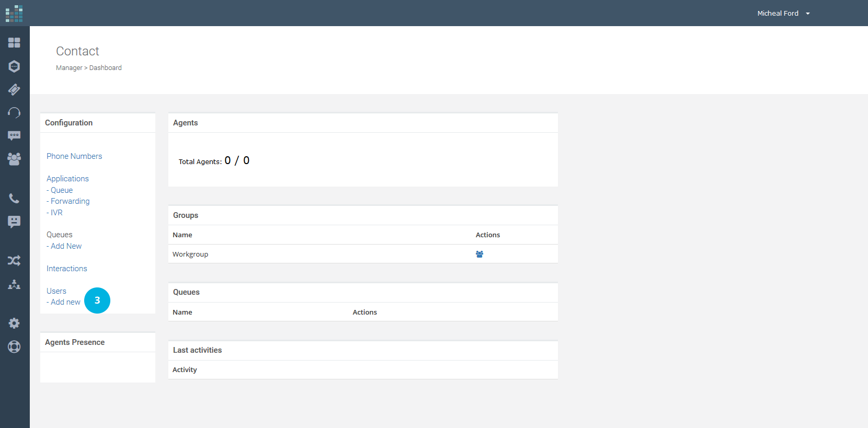The height and width of the screenshot is (428, 868).
Task: Click the Dashboard breadcrumb
Action: pos(105,68)
